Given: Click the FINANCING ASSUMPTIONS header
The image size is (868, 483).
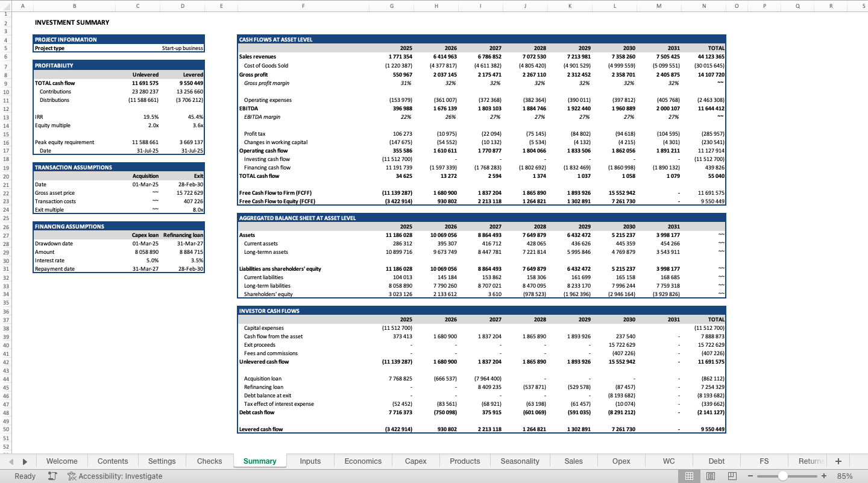Looking at the screenshot, I should [x=119, y=226].
